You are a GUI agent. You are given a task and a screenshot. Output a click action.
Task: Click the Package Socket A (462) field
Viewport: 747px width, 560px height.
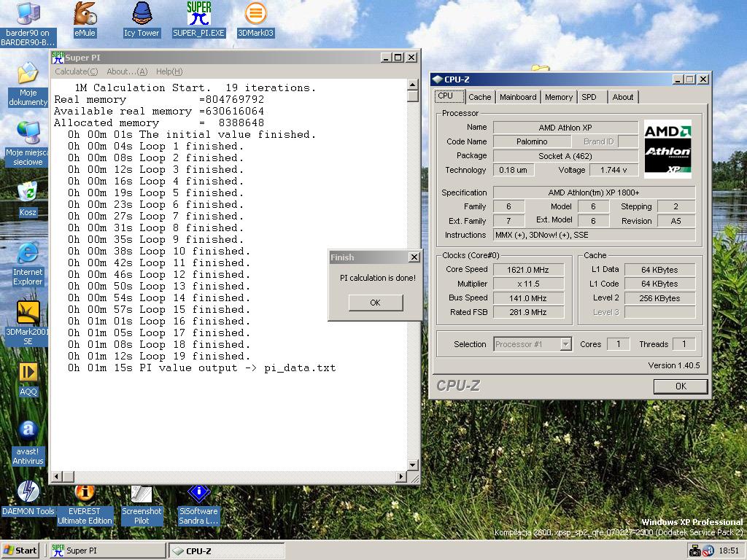tap(565, 156)
